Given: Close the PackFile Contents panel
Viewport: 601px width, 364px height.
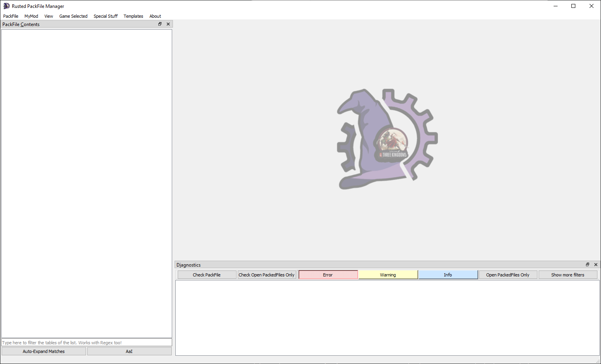Looking at the screenshot, I should (168, 24).
